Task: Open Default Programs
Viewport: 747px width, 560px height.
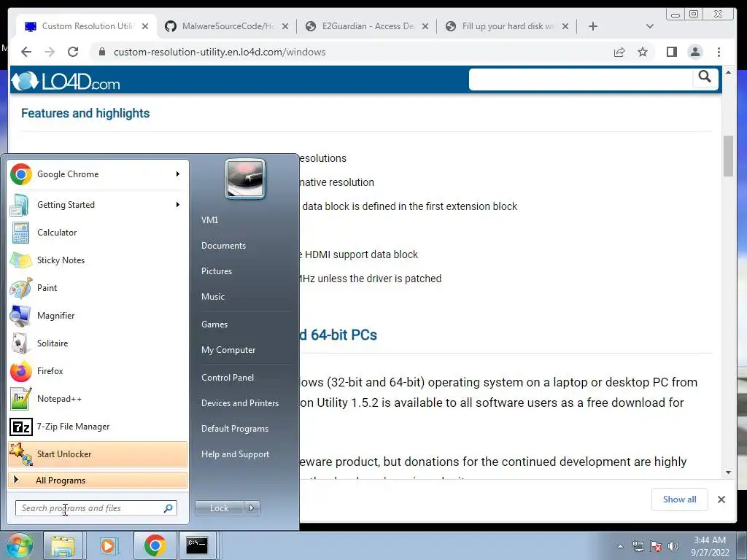Action: tap(235, 429)
